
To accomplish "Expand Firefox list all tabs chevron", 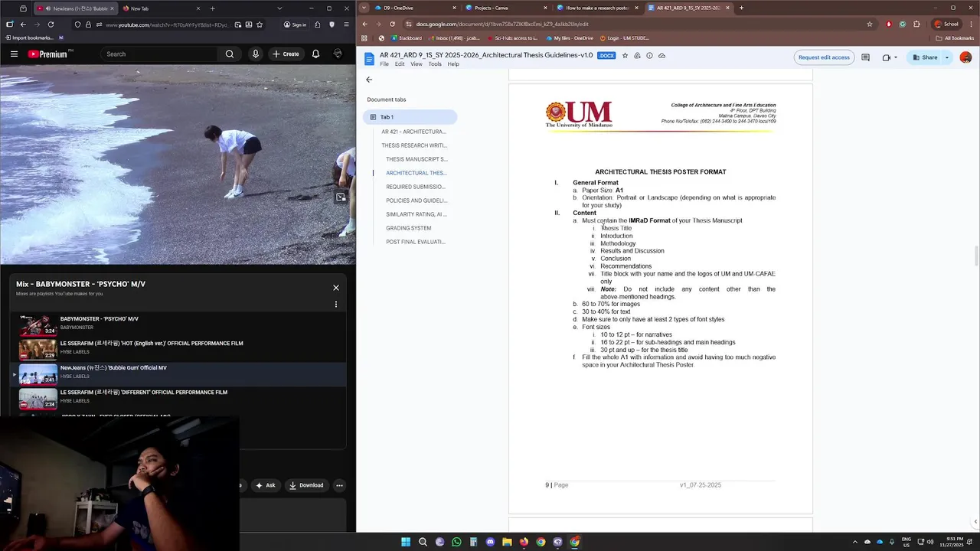I will click(x=279, y=8).
